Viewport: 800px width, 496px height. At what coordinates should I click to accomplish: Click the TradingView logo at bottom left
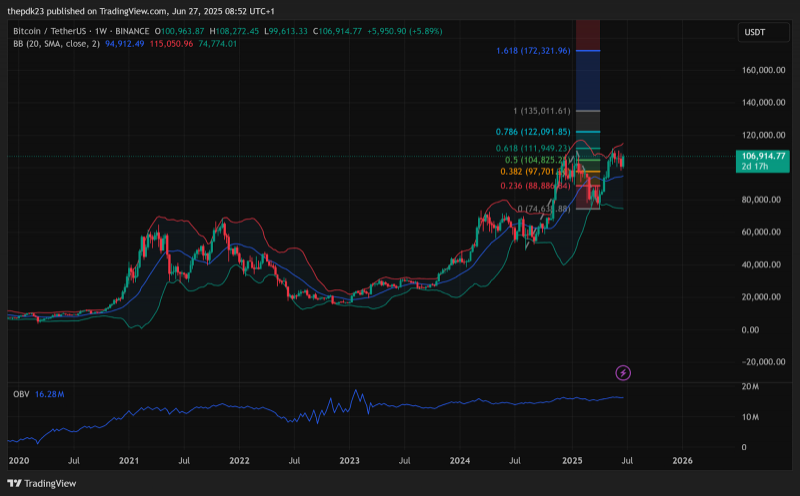click(42, 483)
